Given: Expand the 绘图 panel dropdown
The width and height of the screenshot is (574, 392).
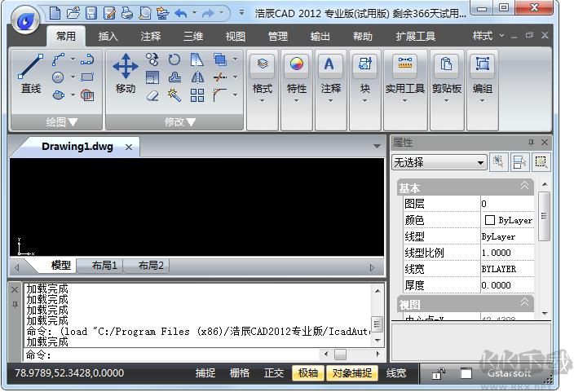Looking at the screenshot, I should (61, 122).
